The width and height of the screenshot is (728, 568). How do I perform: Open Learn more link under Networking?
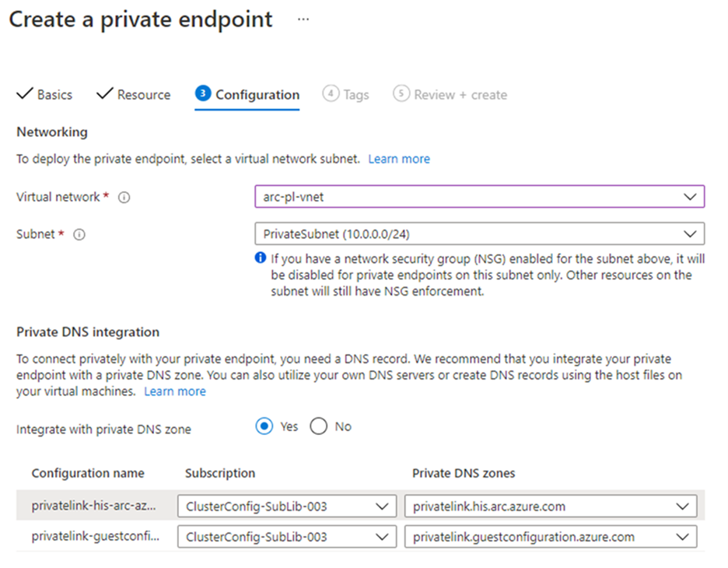399,159
